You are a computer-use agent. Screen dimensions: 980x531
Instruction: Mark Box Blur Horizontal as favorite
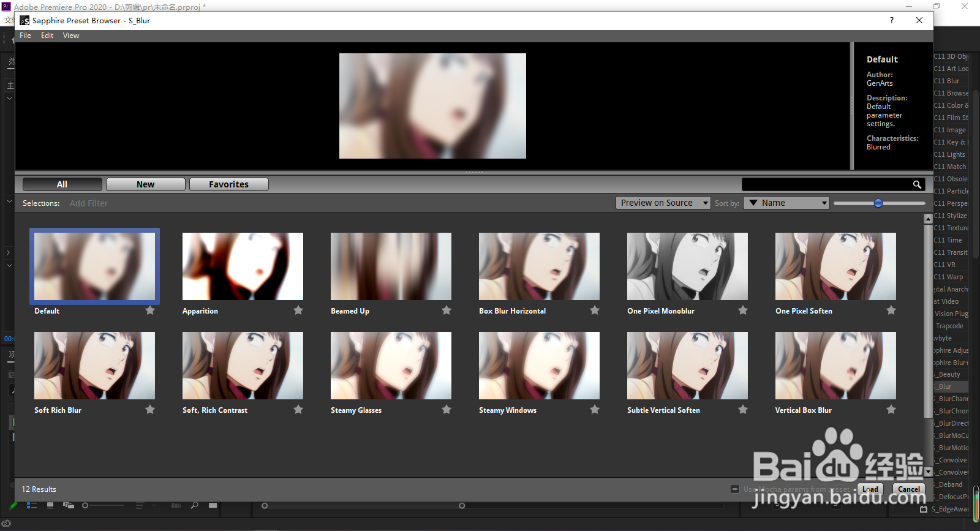pyautogui.click(x=595, y=311)
